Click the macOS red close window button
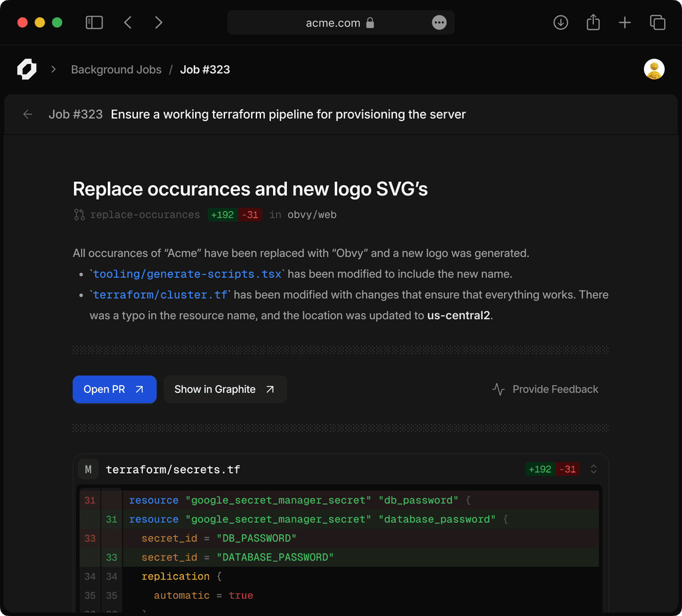This screenshot has width=682, height=616. pos(23,23)
